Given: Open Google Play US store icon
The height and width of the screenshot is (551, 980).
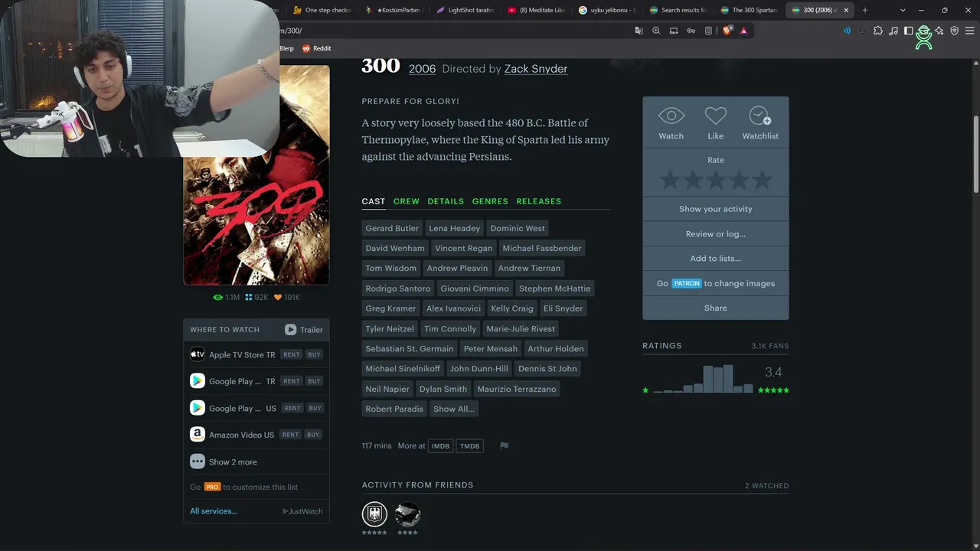Looking at the screenshot, I should 198,408.
